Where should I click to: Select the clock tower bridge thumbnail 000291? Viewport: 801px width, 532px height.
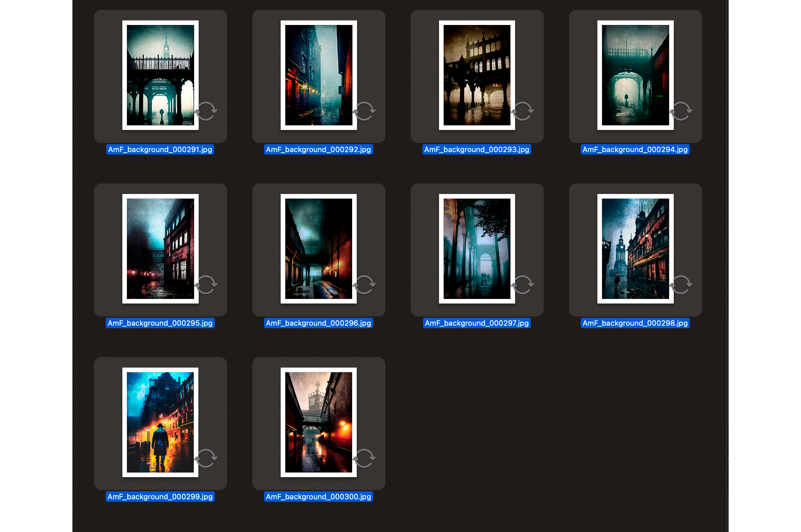coord(160,75)
